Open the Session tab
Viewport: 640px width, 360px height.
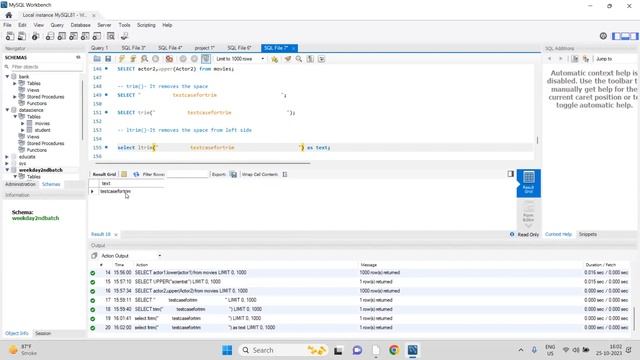pyautogui.click(x=43, y=333)
